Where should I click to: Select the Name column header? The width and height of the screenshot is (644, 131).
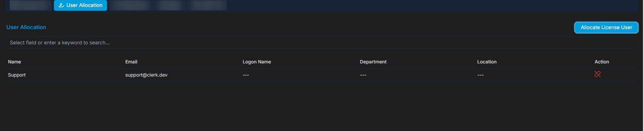pyautogui.click(x=15, y=62)
